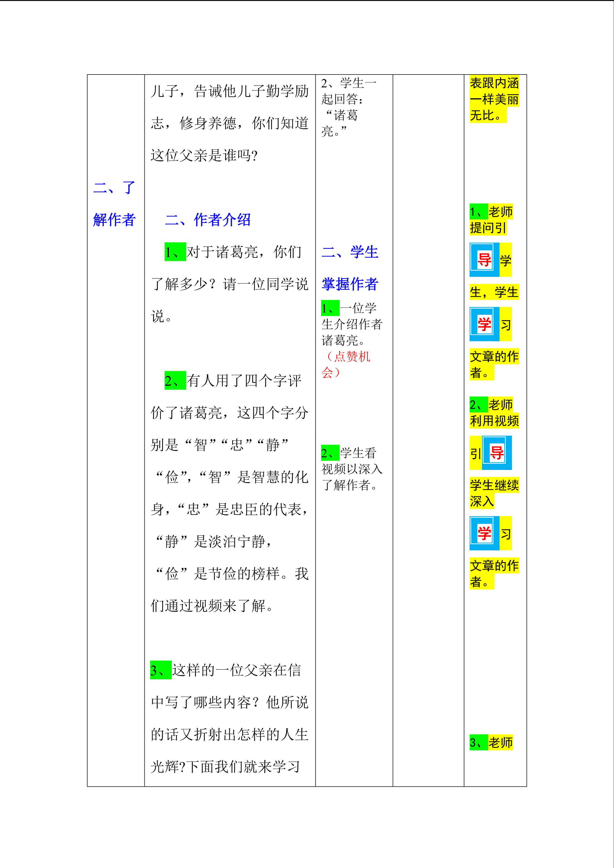Click the boxed "导" right of "引" under "利用视频"

click(497, 452)
